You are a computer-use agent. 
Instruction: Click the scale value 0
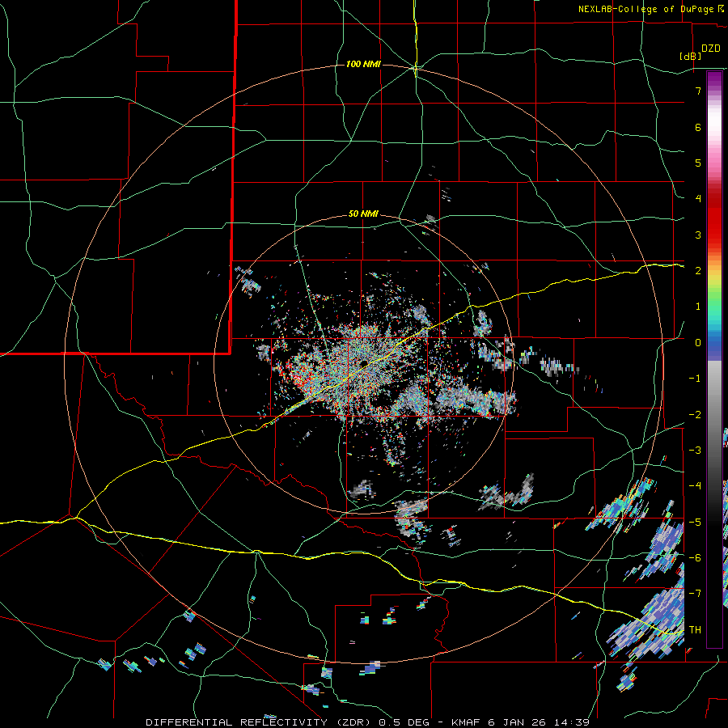[698, 343]
